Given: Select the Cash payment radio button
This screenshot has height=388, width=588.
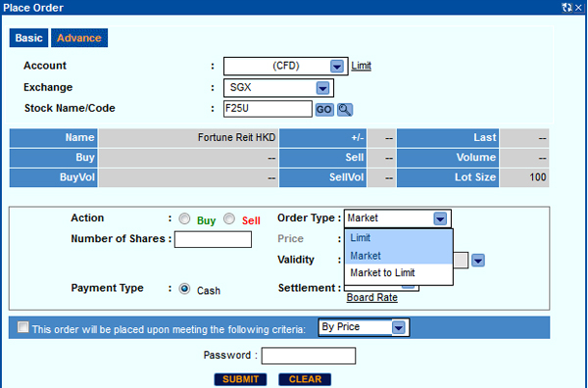Looking at the screenshot, I should [x=184, y=289].
